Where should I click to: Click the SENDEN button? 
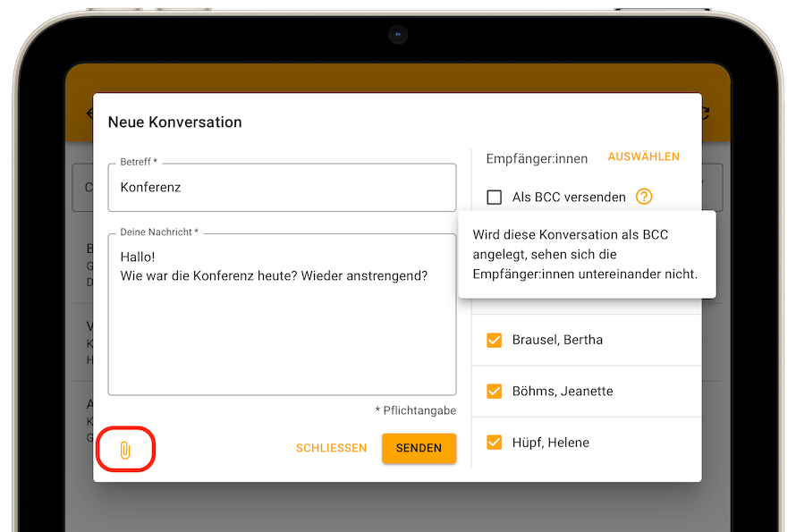pos(419,448)
